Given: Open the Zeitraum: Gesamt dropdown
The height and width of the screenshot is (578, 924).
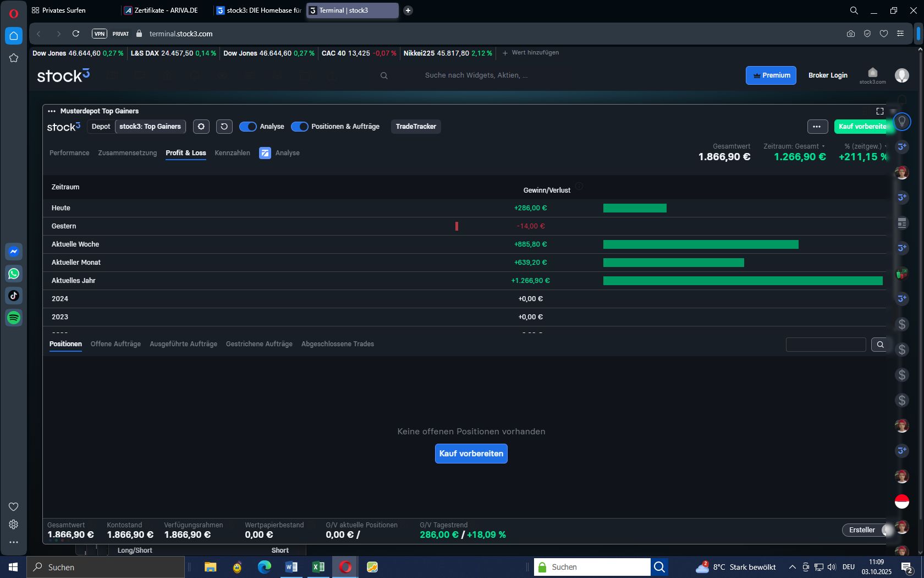Looking at the screenshot, I should point(793,146).
